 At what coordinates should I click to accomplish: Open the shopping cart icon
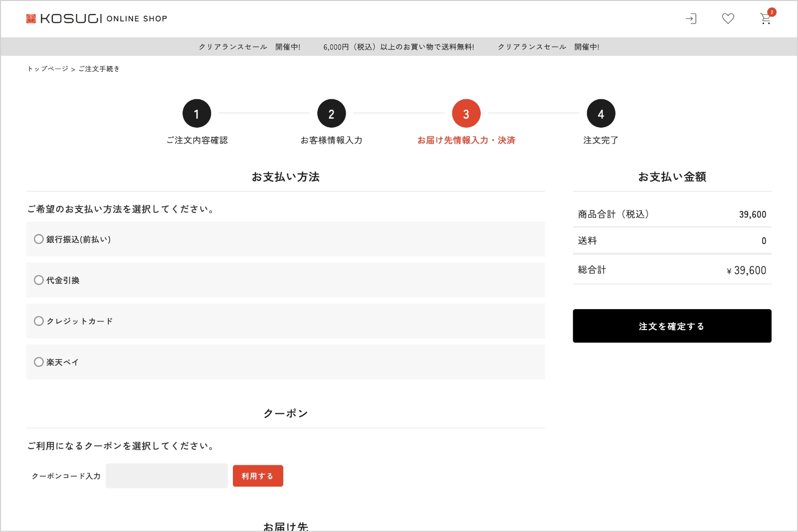click(x=765, y=19)
